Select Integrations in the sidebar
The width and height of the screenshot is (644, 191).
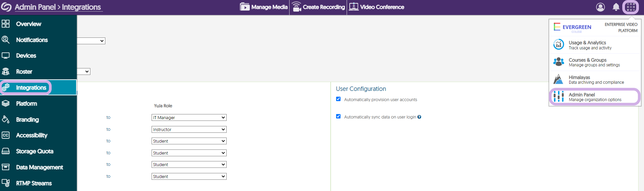pos(31,88)
